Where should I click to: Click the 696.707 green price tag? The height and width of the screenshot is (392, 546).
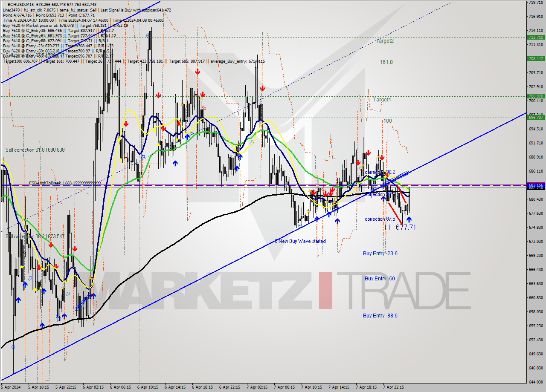click(536, 117)
